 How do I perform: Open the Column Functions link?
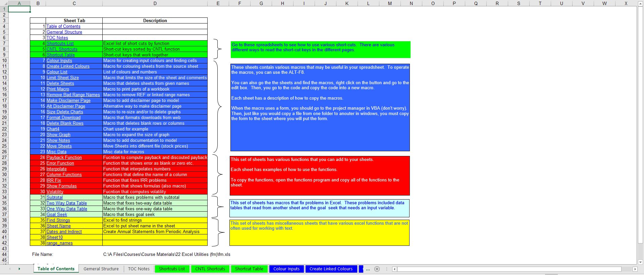coord(64,175)
